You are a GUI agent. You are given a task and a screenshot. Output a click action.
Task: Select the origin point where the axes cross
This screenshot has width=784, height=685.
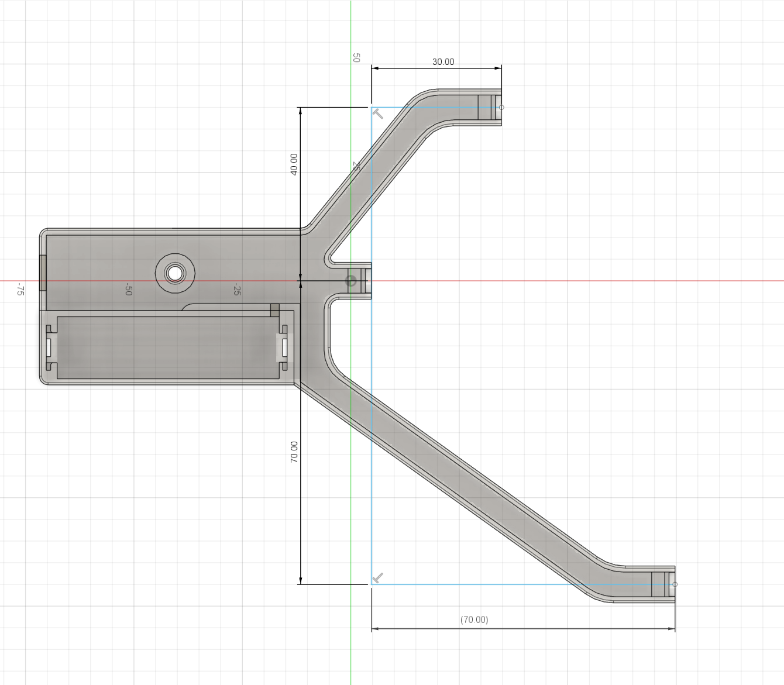[x=351, y=281]
